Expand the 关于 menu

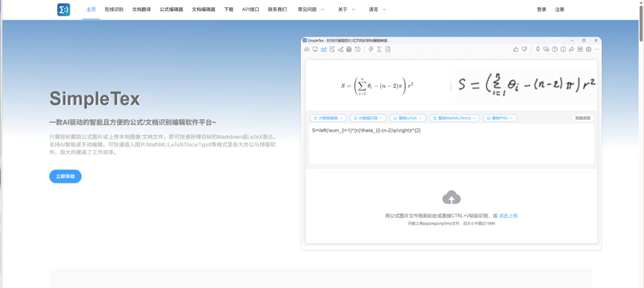(347, 10)
